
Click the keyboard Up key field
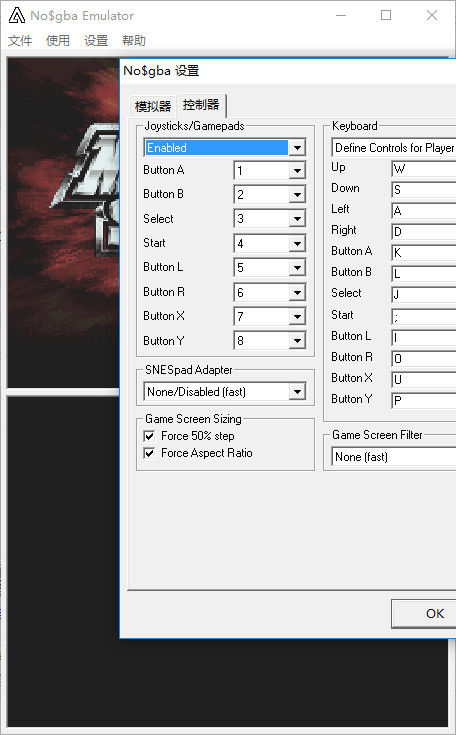pyautogui.click(x=424, y=169)
